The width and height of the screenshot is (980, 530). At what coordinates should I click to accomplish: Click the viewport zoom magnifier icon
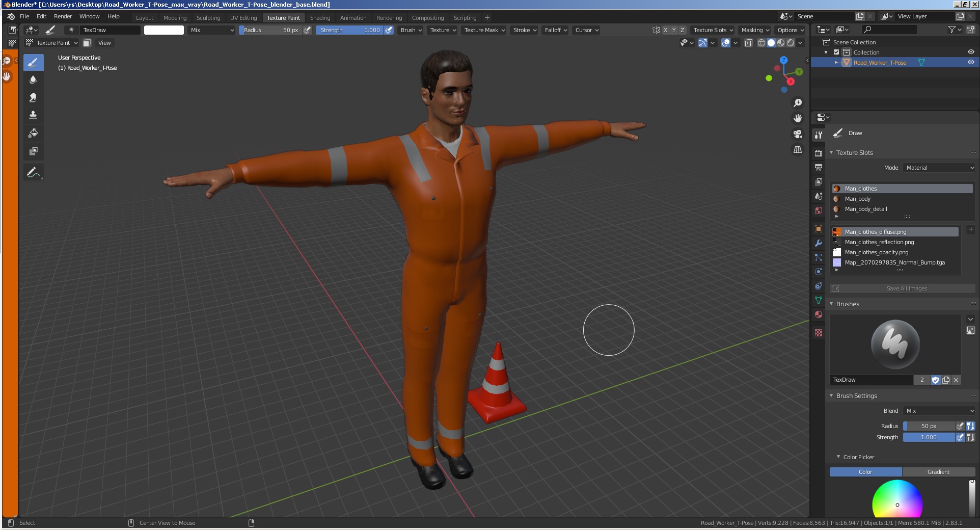(798, 103)
